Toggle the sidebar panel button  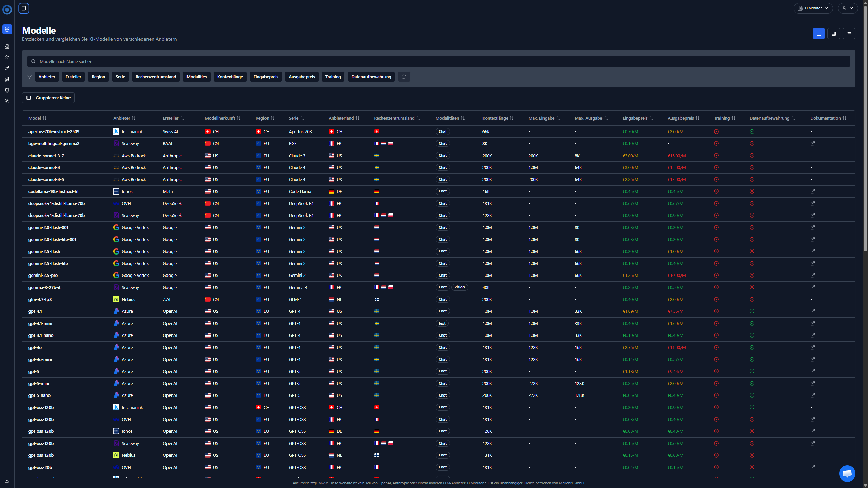point(24,8)
